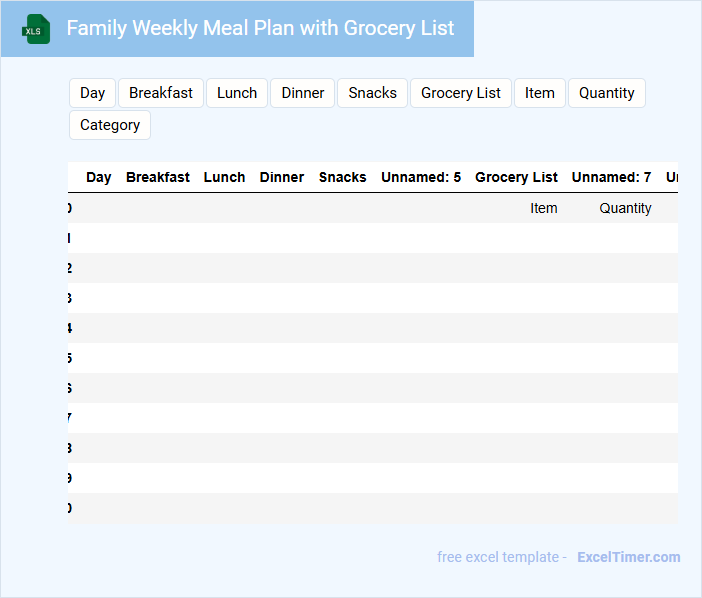The image size is (702, 598).
Task: Click the Quantity tag button
Action: [607, 93]
